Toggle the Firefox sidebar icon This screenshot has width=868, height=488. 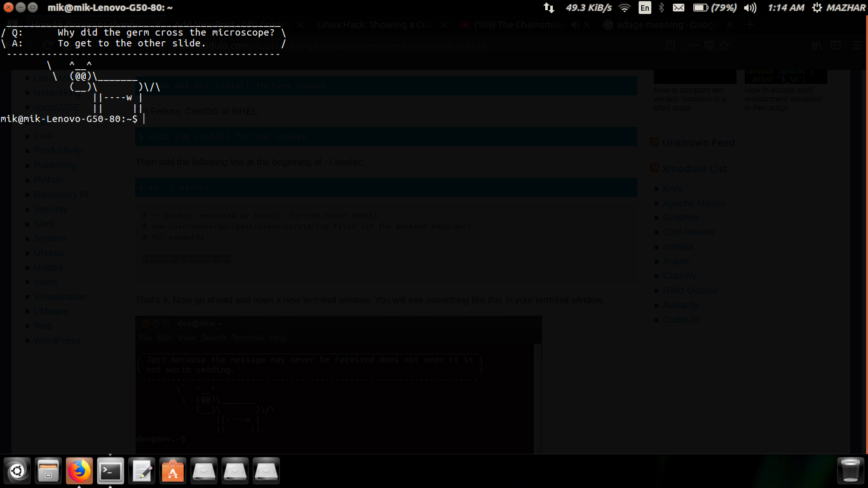(836, 46)
